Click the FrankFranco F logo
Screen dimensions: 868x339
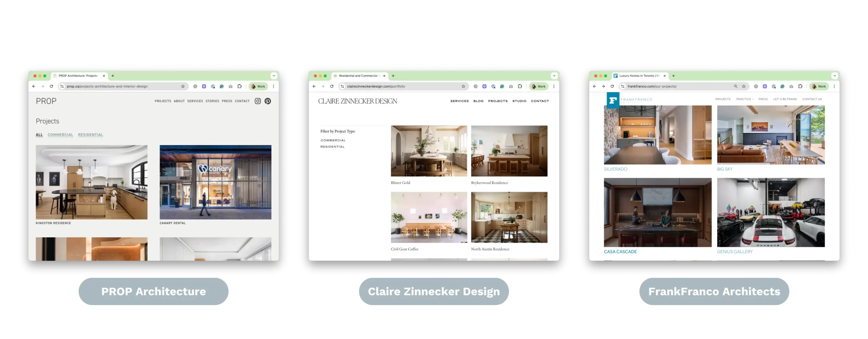613,100
